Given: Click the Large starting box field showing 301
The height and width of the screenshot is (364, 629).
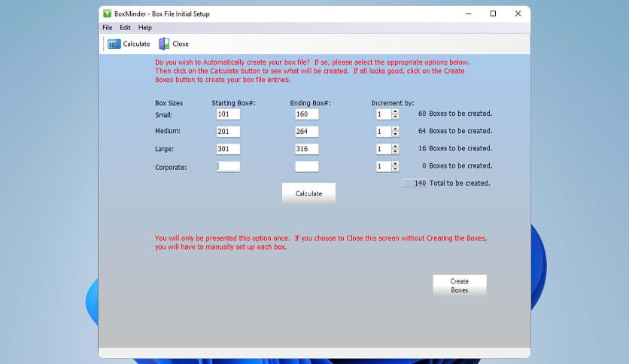Looking at the screenshot, I should 228,149.
